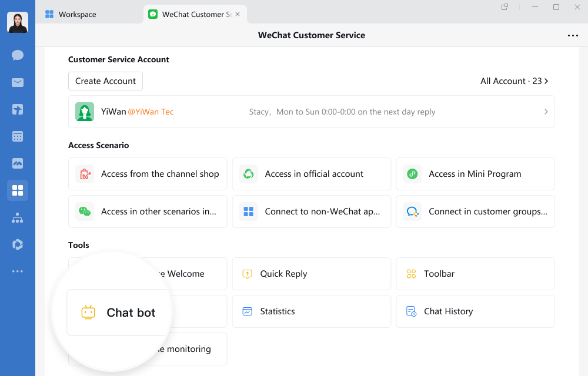The image size is (588, 376).
Task: Open Access from the channel shop
Action: [x=148, y=174]
